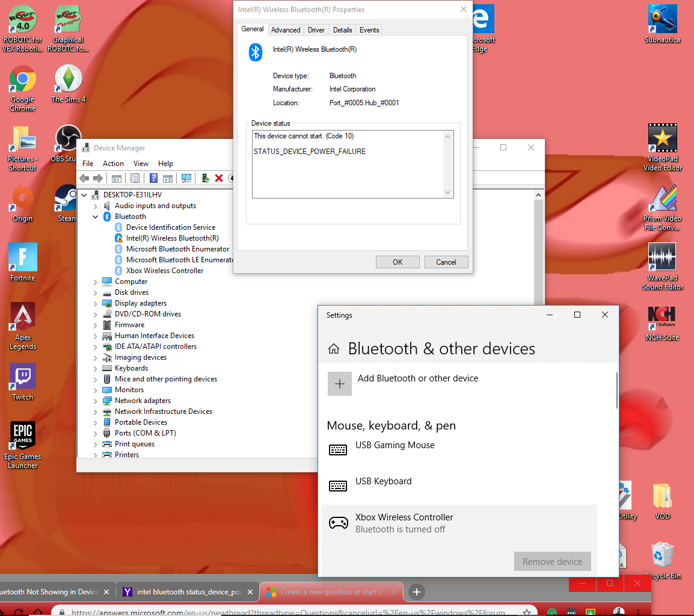Click the blue Help question mark icon
This screenshot has height=616, width=694.
pos(153,179)
